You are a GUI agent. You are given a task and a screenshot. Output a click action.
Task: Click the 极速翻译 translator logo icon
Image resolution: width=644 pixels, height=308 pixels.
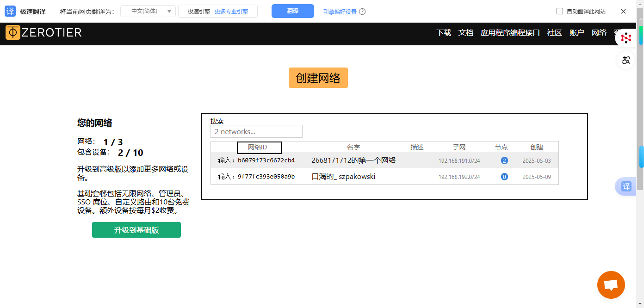click(x=10, y=11)
